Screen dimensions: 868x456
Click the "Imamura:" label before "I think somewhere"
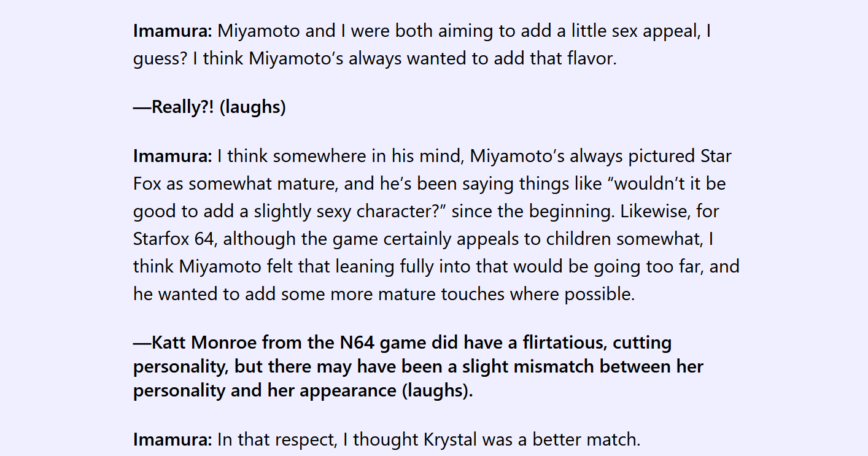[172, 156]
